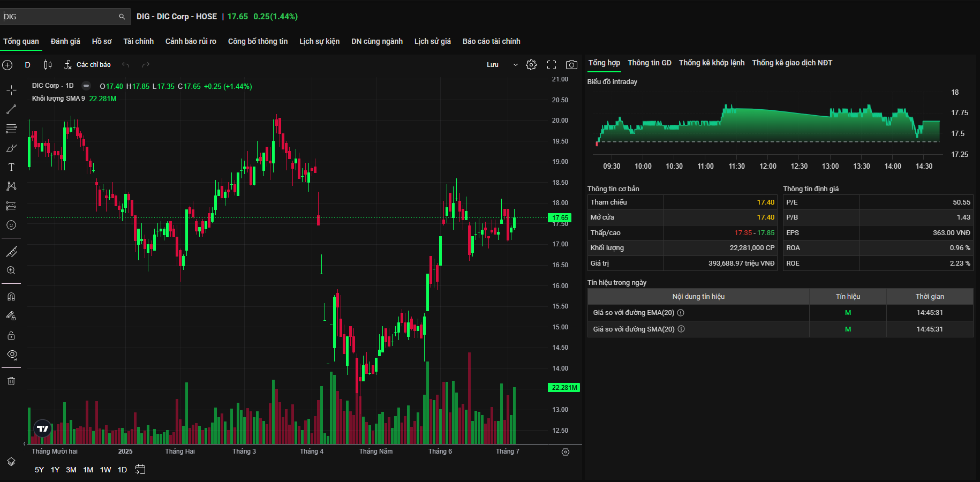The height and width of the screenshot is (482, 980).
Task: Set chart range to 1M
Action: tap(88, 470)
